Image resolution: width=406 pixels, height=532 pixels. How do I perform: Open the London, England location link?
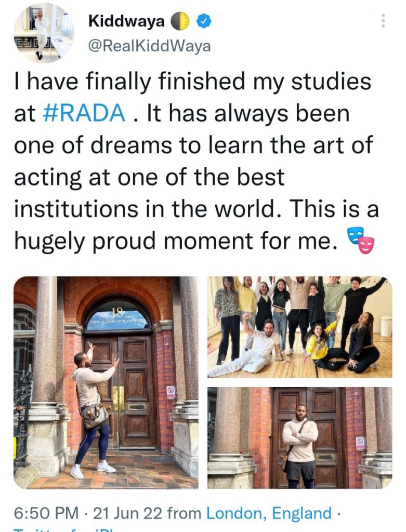pyautogui.click(x=269, y=513)
